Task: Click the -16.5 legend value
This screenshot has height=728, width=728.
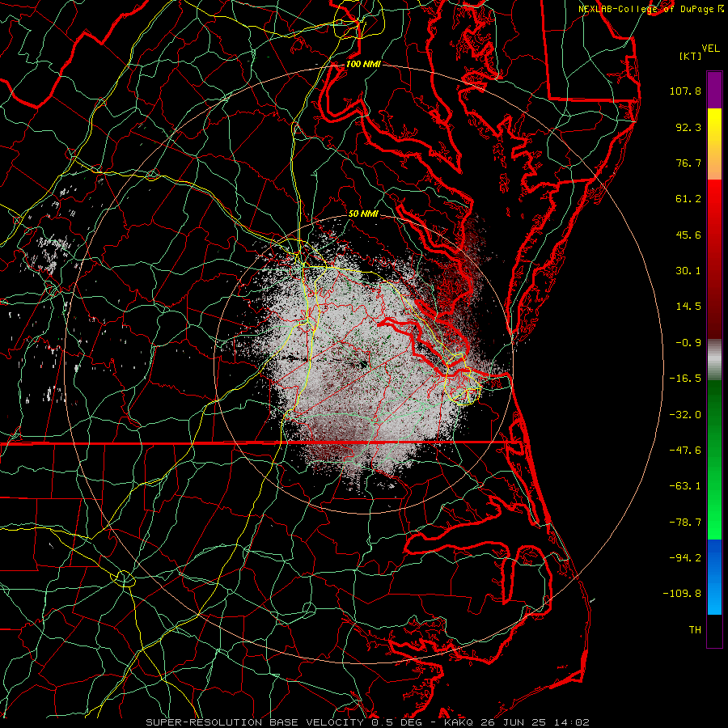Action: pos(685,379)
